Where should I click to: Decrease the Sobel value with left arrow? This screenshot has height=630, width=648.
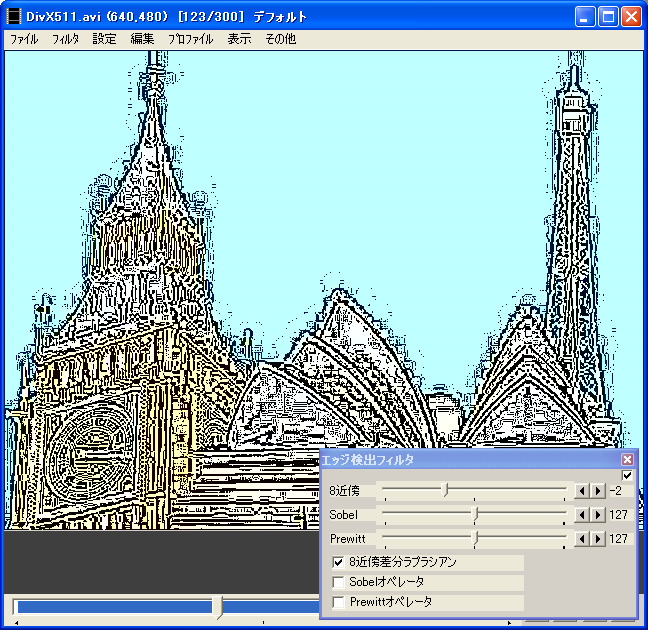[581, 515]
